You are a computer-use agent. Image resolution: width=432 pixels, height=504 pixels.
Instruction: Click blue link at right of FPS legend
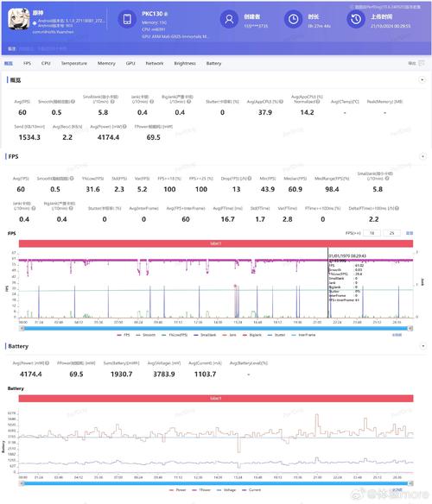point(397,335)
